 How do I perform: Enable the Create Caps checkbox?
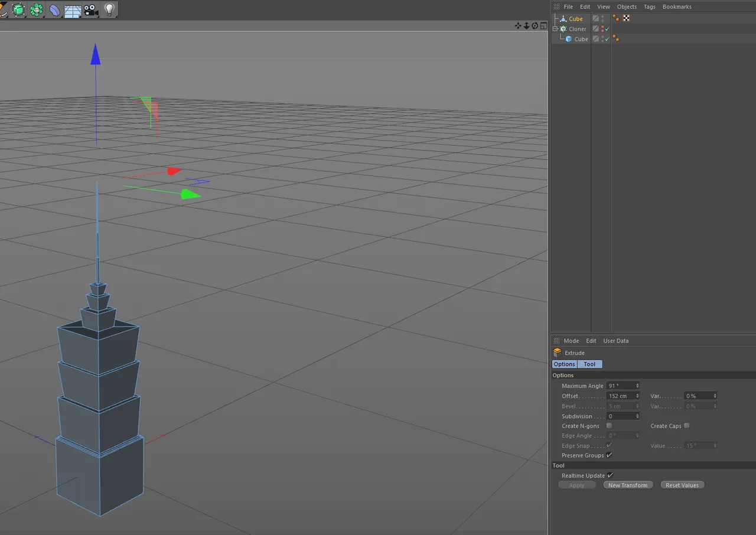coord(686,425)
